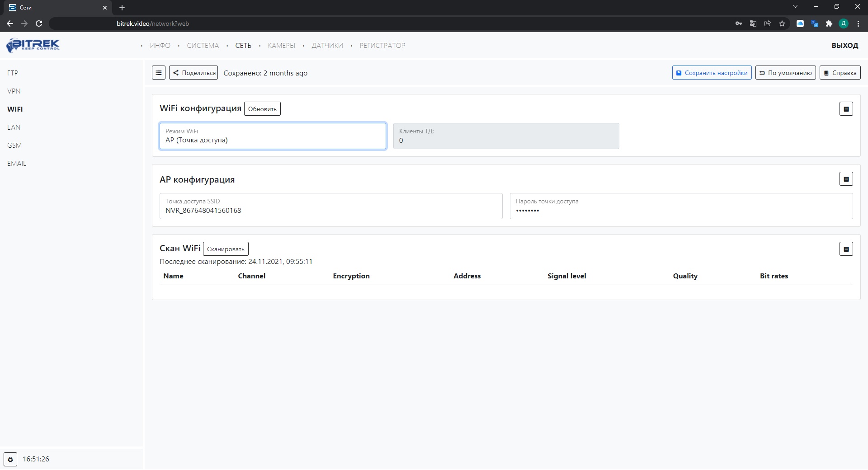Switch to the КАМЕРЫ tab
The image size is (868, 470).
click(x=281, y=46)
